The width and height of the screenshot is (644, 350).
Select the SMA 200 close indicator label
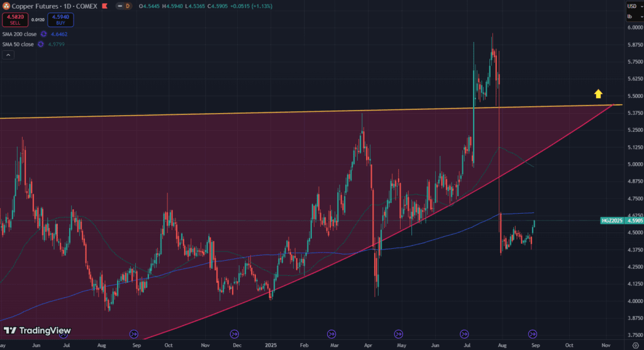point(18,34)
